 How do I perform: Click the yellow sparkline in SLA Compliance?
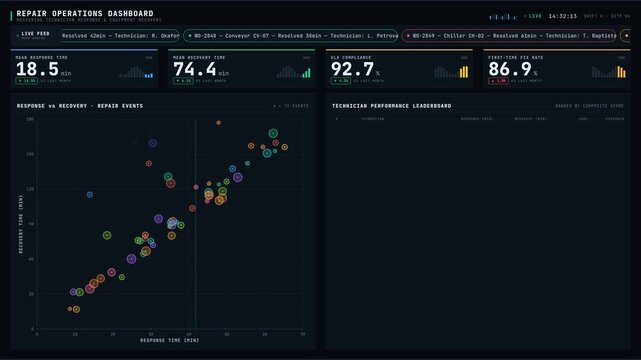coord(451,72)
